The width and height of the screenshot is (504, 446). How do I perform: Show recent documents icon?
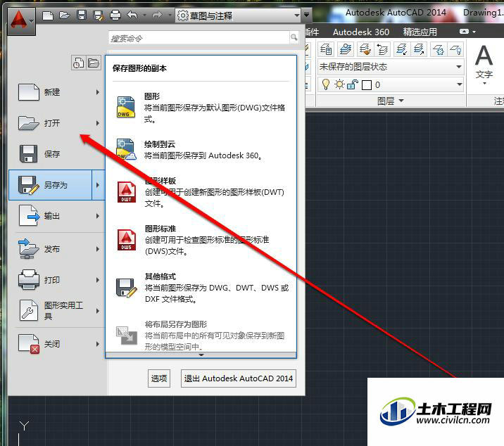[x=78, y=63]
